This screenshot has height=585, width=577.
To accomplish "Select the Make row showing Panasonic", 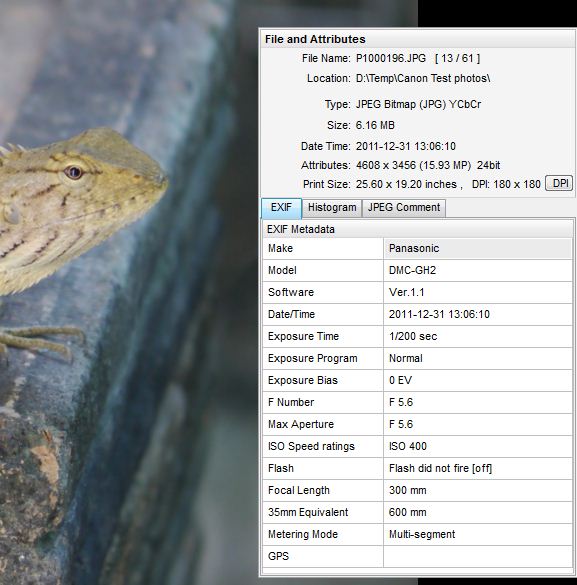I will 417,248.
